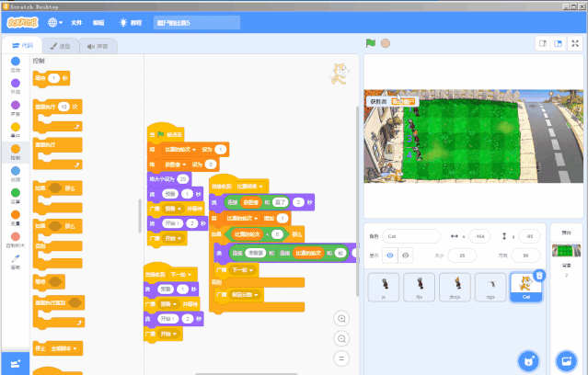Open 下一轮 dropdown on the receive hat block
The width and height of the screenshot is (588, 375).
181,275
